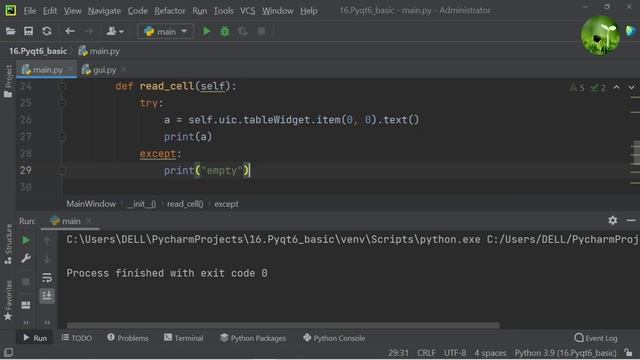Open the Run menu

pyautogui.click(x=200, y=11)
